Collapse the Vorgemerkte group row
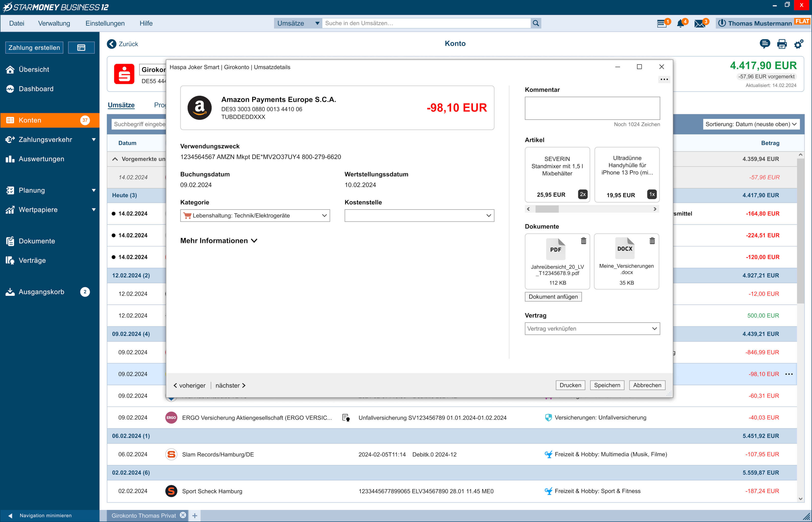 tap(115, 159)
